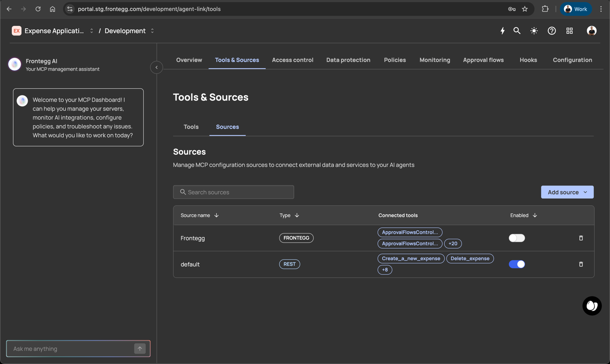Open the floating chat widget icon
Screen dimensions: 610x364
(592, 306)
